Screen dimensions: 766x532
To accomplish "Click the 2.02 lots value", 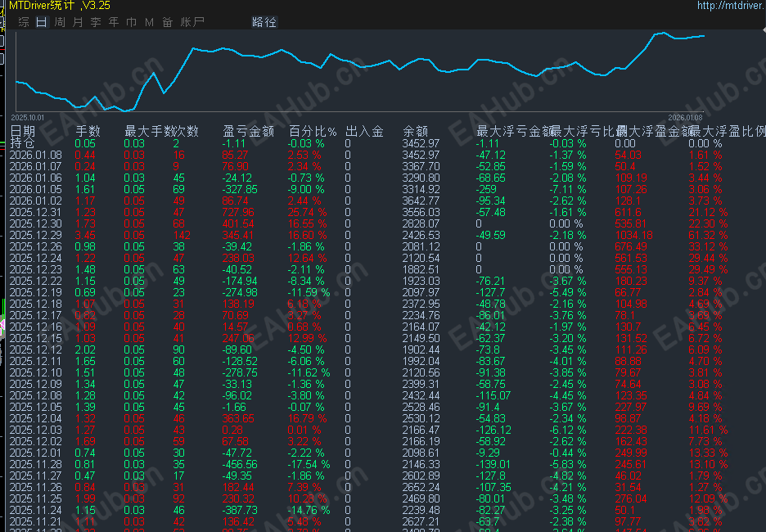I will [x=85, y=349].
